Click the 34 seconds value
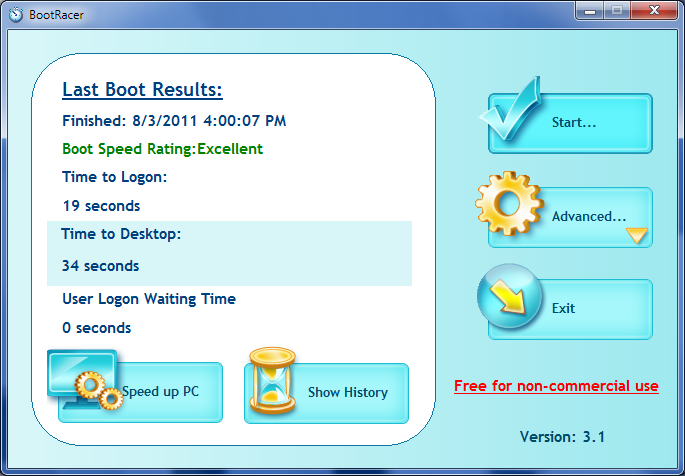 [x=100, y=266]
